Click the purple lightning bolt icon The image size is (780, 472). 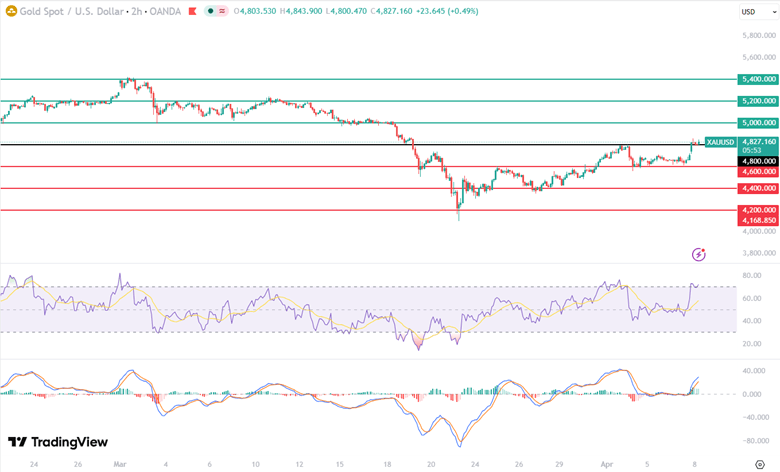(698, 254)
